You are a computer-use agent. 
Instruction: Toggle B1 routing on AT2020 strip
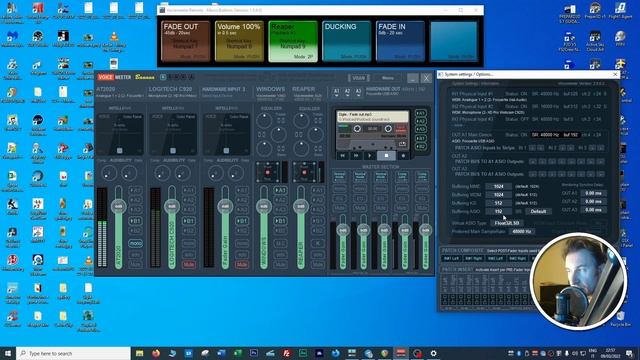[x=136, y=221]
